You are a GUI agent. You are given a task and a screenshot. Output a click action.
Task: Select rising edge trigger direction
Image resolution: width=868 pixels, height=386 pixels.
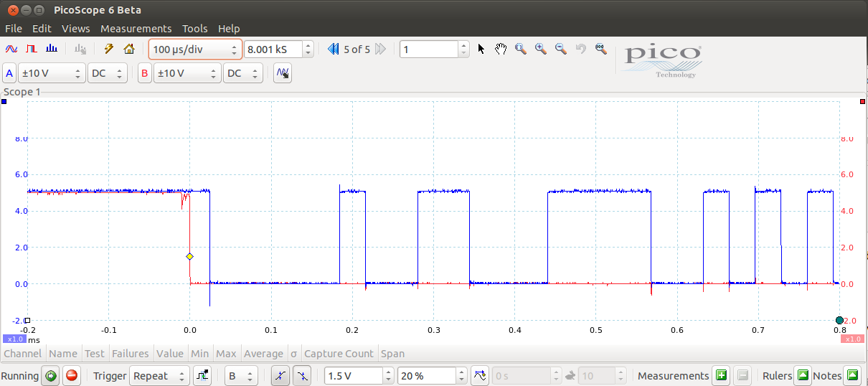coord(280,375)
